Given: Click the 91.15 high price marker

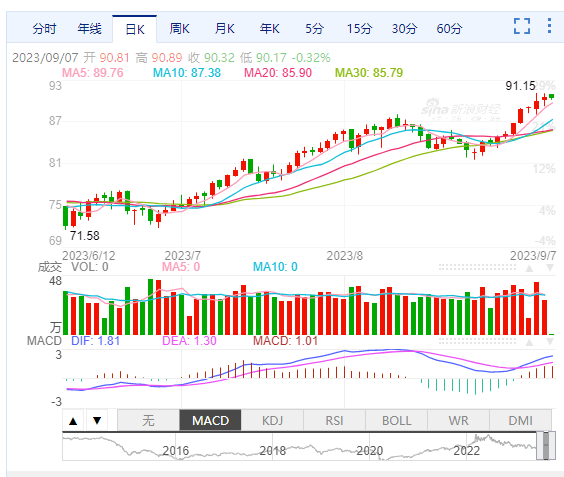Looking at the screenshot, I should coord(520,86).
